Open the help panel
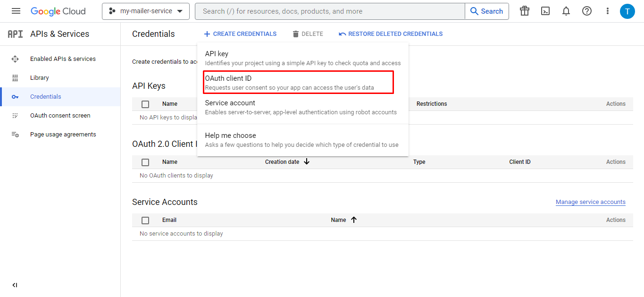Viewport: 644px width, 297px height. [586, 10]
